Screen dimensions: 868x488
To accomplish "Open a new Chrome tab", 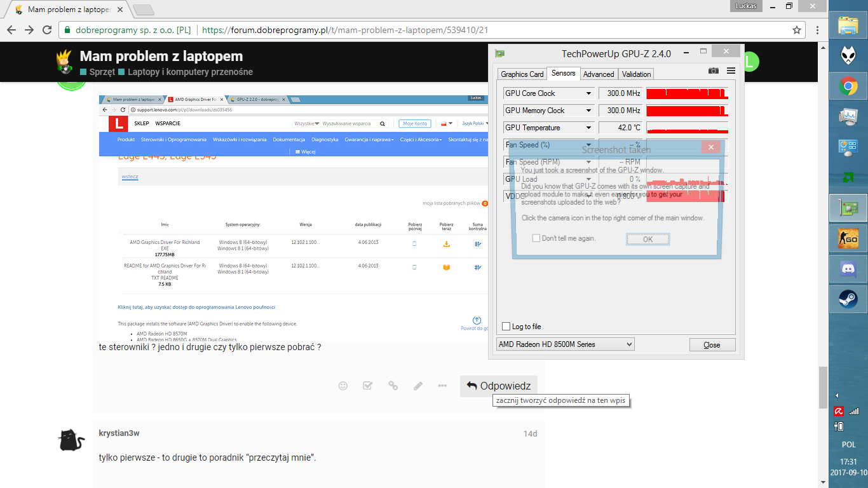I will (144, 10).
